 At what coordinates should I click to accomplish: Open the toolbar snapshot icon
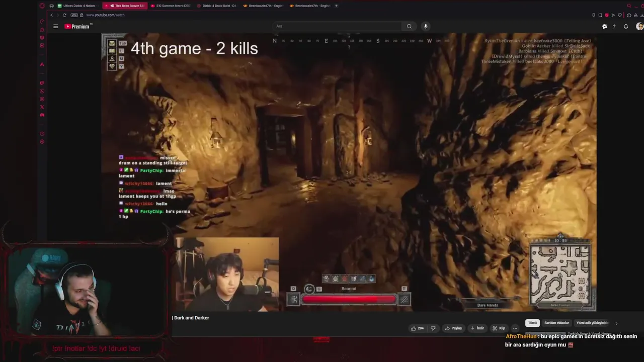[600, 15]
